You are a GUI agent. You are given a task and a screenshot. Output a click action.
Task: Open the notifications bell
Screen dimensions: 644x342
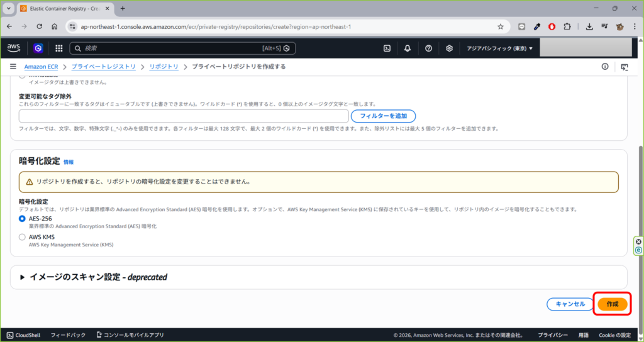click(408, 48)
